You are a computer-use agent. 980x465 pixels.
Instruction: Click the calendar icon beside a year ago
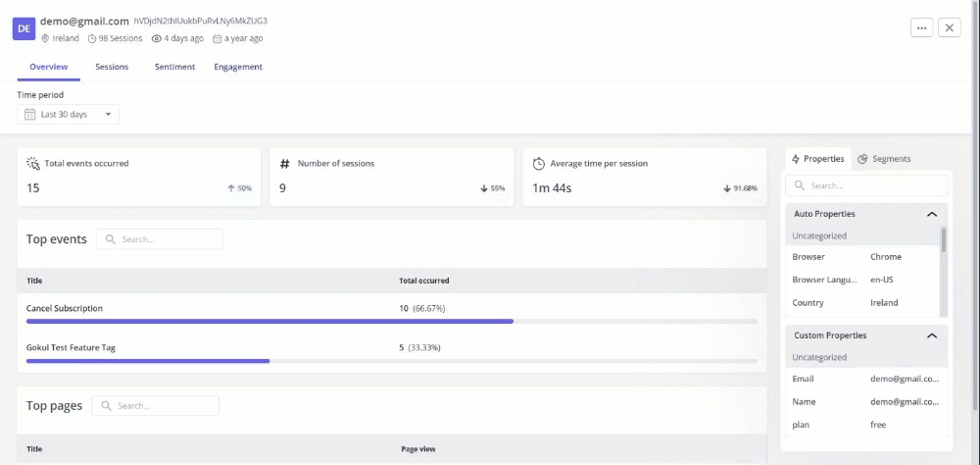point(218,39)
